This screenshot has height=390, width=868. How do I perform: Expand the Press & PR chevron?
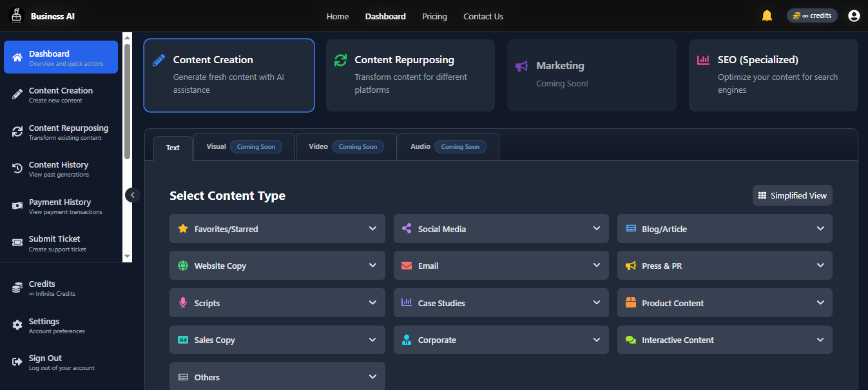[820, 265]
